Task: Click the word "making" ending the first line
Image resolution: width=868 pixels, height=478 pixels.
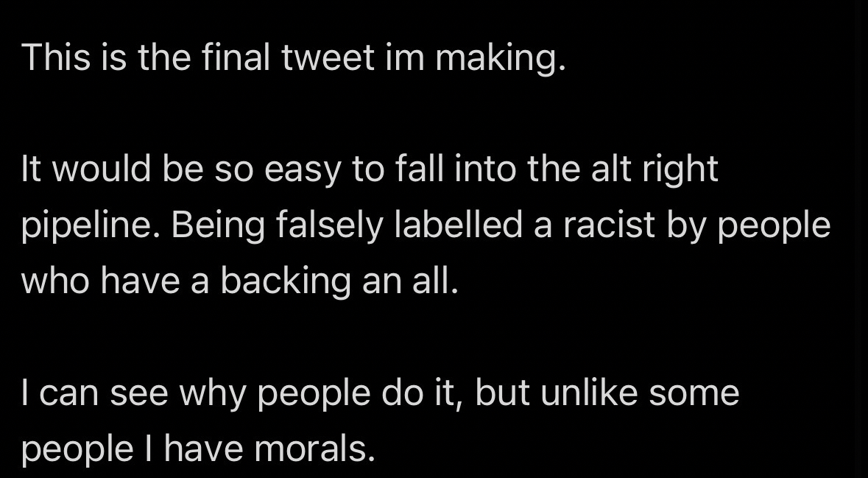Action: [499, 58]
